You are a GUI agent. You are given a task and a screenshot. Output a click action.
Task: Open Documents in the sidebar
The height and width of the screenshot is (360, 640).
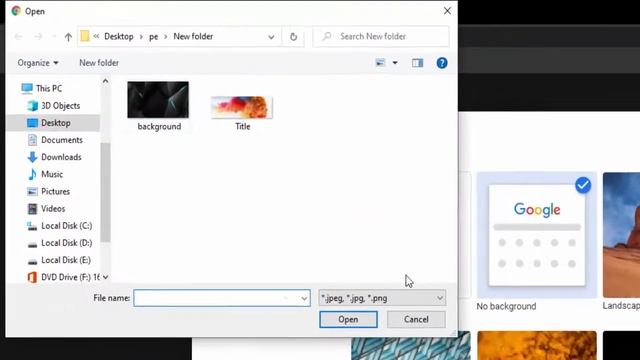(x=62, y=140)
